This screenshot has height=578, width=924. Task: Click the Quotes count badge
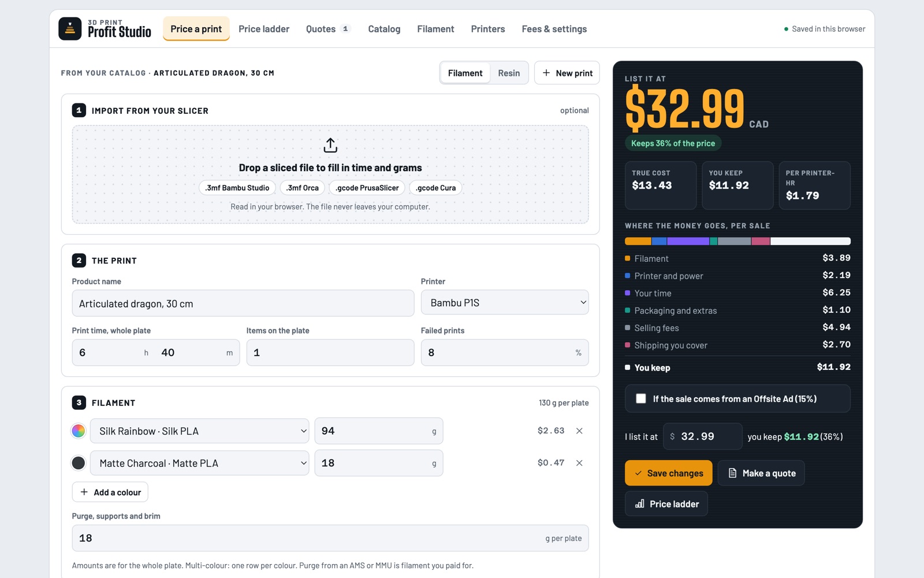(x=345, y=29)
